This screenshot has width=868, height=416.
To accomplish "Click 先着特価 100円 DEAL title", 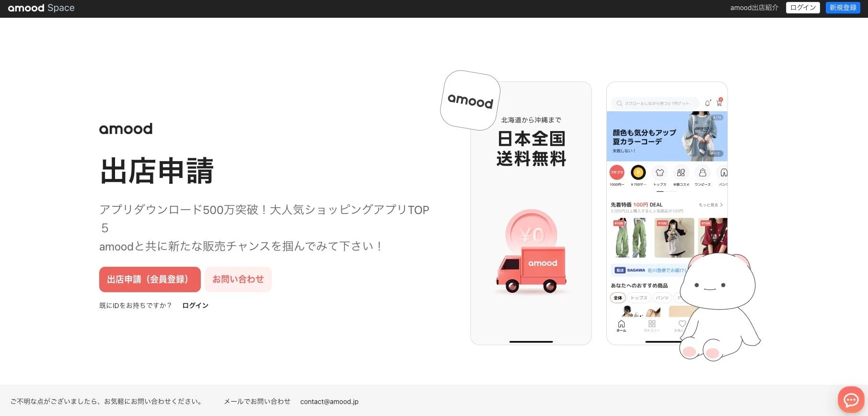I will click(x=637, y=205).
